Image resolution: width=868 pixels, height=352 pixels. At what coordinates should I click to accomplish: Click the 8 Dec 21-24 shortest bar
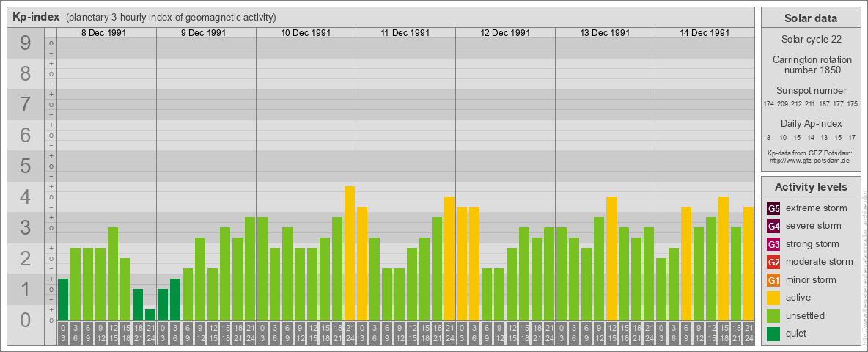[150, 315]
